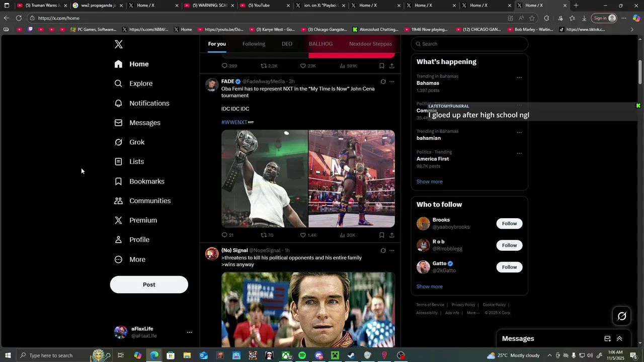Open the #WWENXT hashtag link
The image size is (644, 362).
point(234,122)
